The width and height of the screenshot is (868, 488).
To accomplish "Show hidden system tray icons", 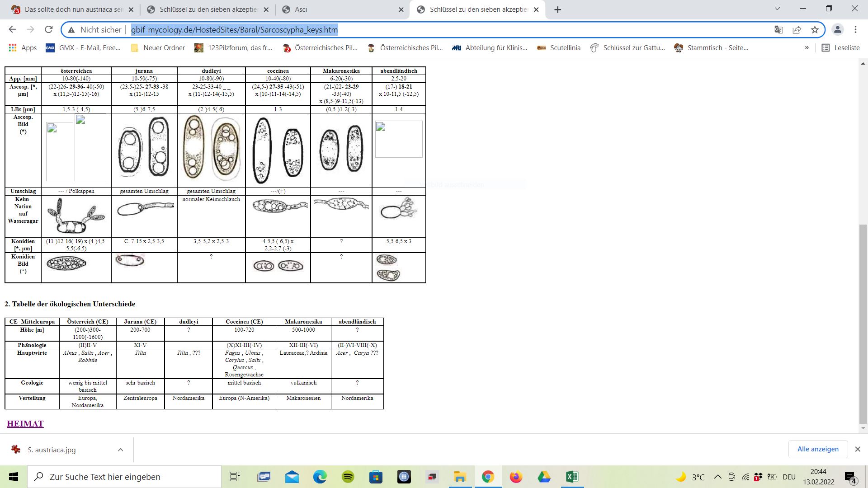I will point(717,477).
